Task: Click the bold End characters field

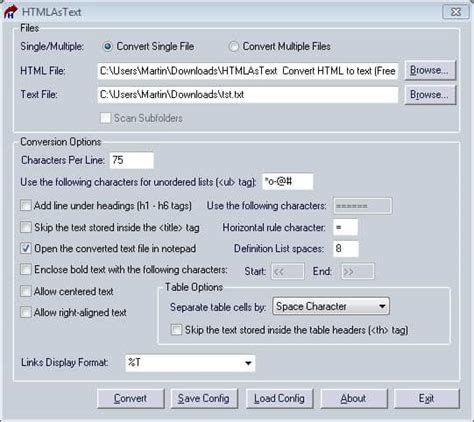Action: pos(357,271)
